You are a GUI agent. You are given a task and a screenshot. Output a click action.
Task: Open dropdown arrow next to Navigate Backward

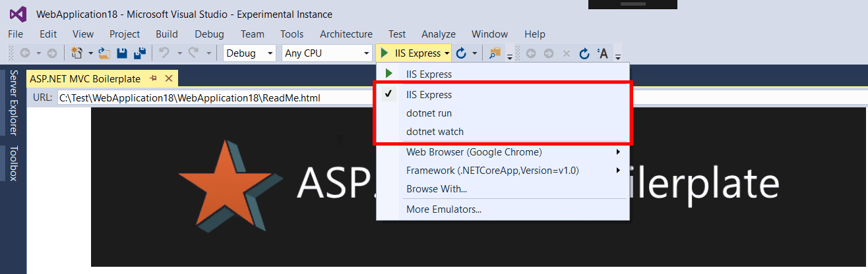click(38, 53)
